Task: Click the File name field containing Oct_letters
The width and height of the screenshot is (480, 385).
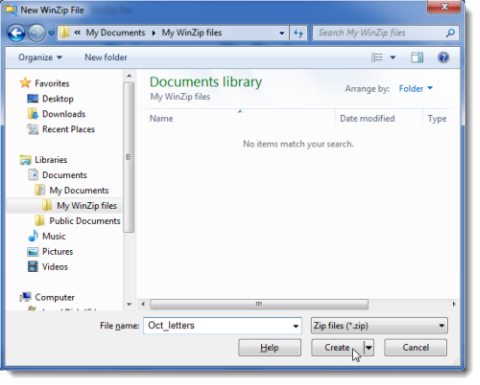Action: point(222,326)
